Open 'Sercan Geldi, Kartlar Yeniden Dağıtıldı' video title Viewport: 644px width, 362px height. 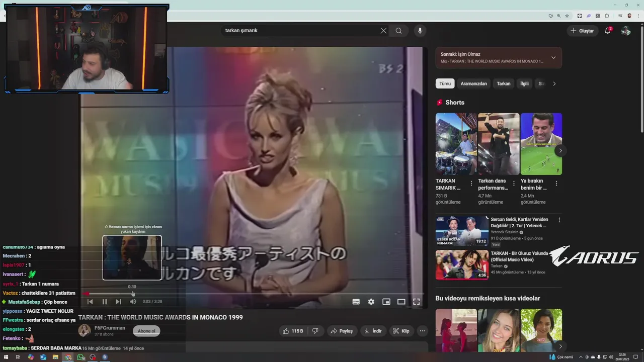[x=519, y=222]
